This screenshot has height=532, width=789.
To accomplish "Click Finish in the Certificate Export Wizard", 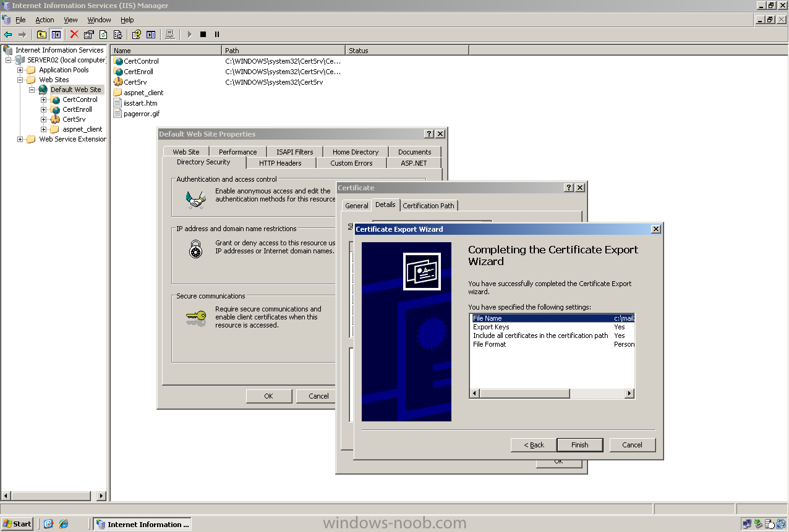I will 580,445.
